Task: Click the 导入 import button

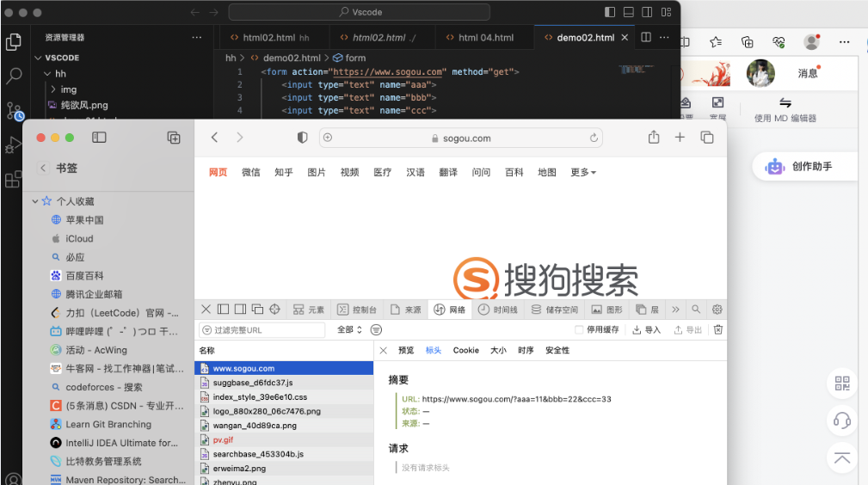Action: (x=647, y=330)
